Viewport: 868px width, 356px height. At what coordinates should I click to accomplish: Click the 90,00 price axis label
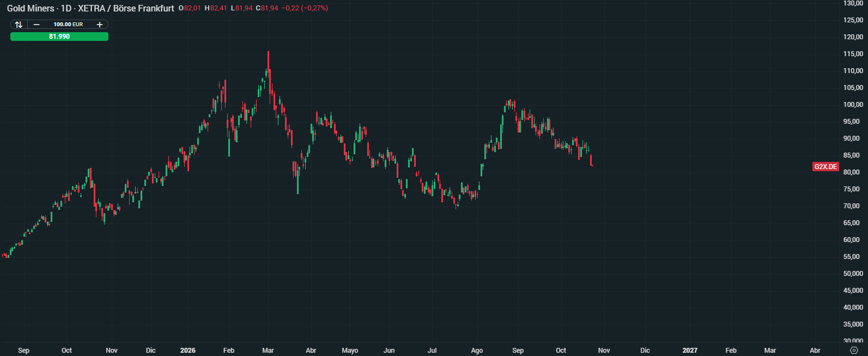(852, 138)
